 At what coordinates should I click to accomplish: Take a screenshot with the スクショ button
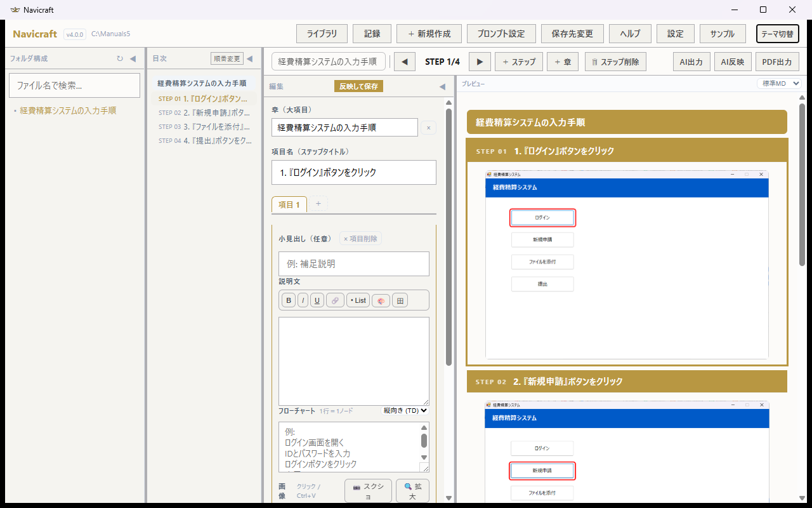pos(368,491)
